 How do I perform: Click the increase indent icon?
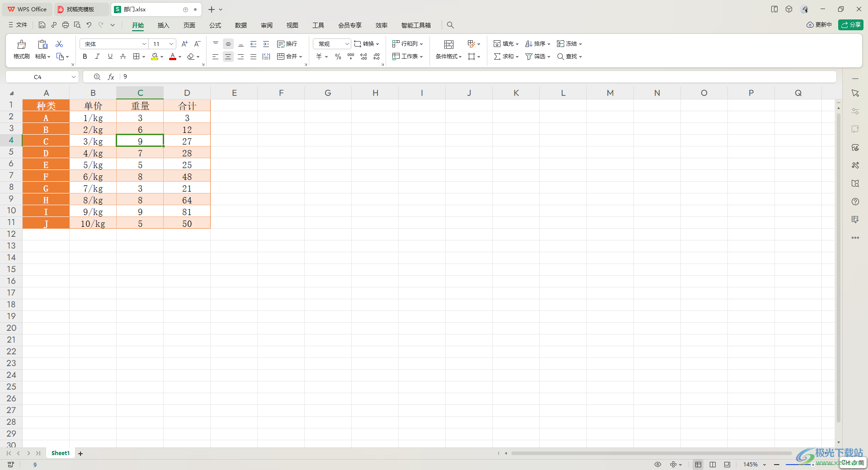pyautogui.click(x=266, y=44)
